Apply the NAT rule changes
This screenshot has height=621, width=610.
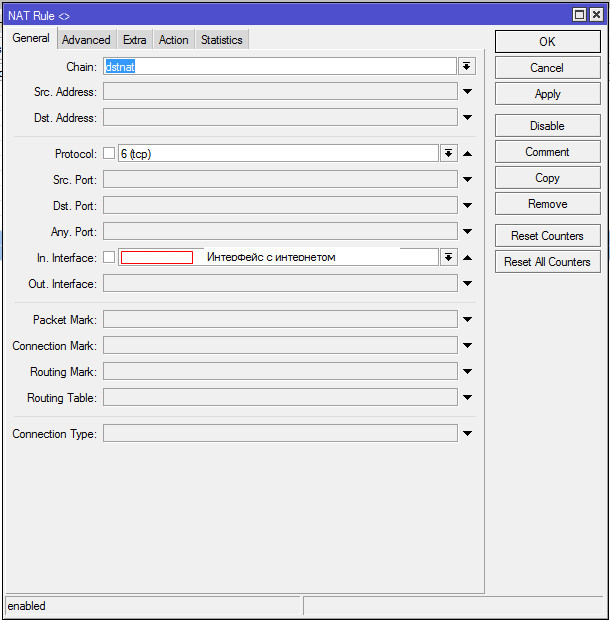[x=547, y=94]
